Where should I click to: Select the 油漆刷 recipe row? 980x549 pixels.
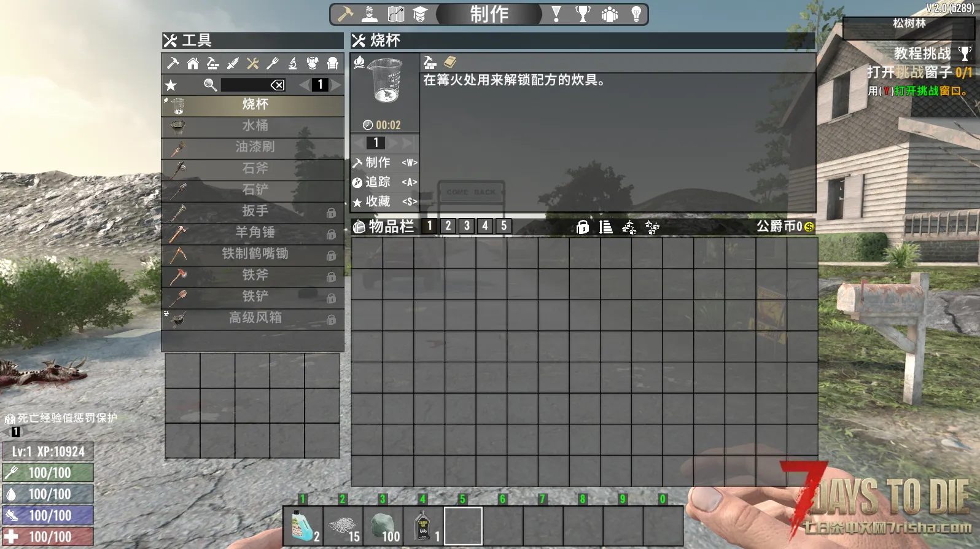click(252, 147)
